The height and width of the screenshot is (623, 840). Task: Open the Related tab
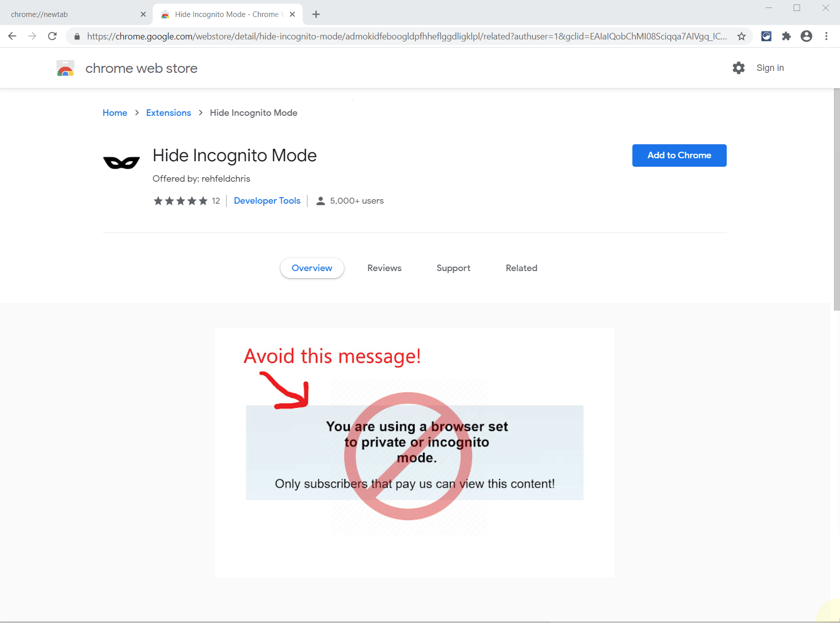[522, 268]
